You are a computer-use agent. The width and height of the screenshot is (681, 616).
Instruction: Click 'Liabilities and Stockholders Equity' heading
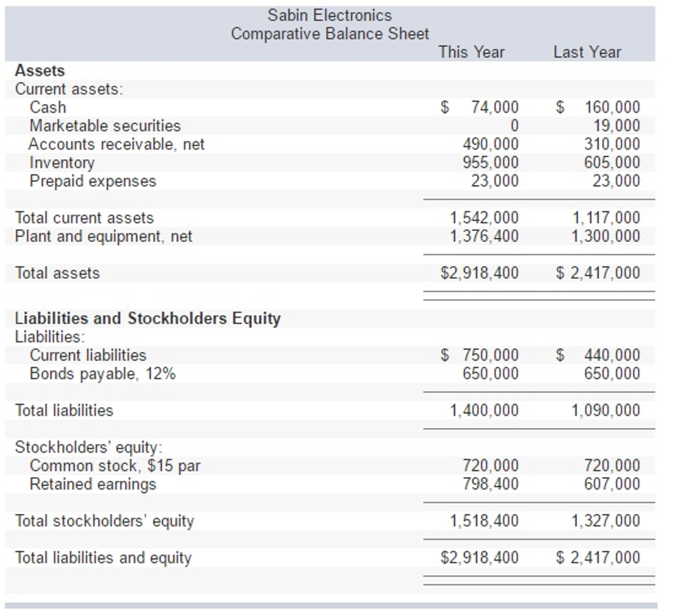[148, 319]
